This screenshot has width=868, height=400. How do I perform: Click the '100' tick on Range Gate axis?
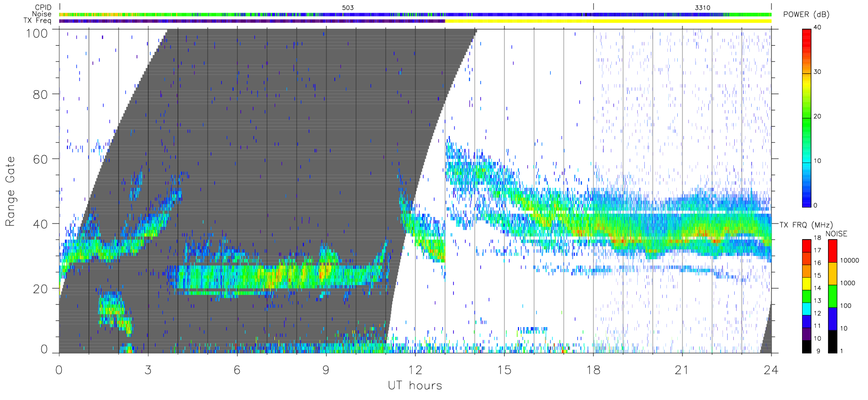(x=37, y=33)
